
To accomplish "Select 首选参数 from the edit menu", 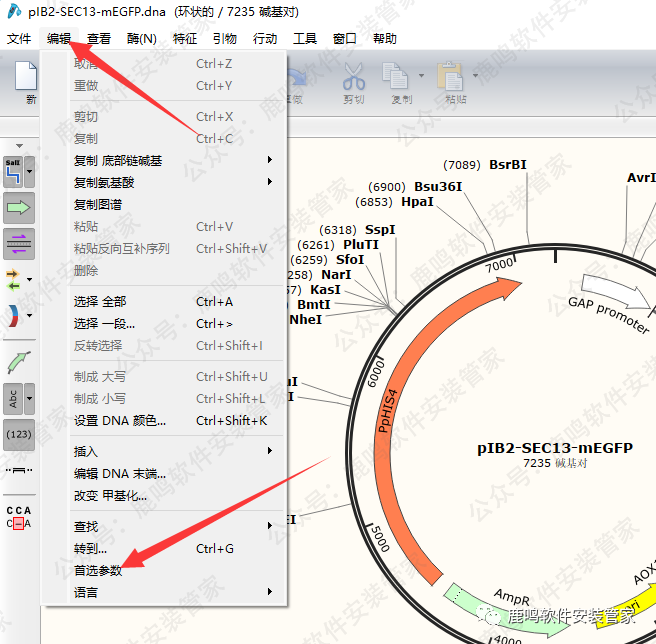I will [98, 570].
